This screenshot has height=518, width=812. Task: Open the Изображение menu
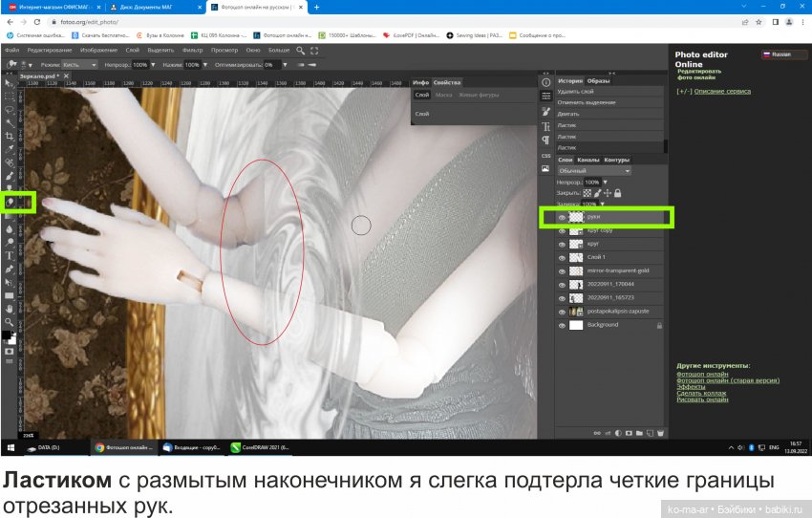[98, 51]
